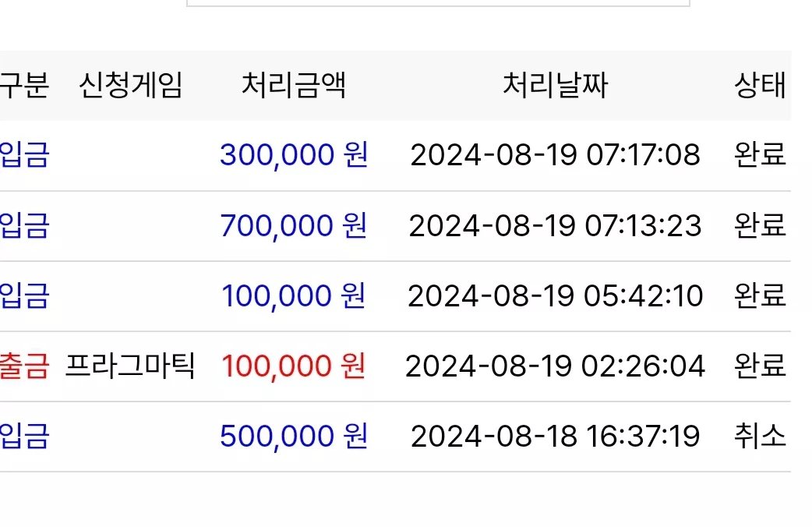Screen dimensions: 812x527
Task: Click the date 2024-08-19 07:17:08
Action: tap(555, 155)
